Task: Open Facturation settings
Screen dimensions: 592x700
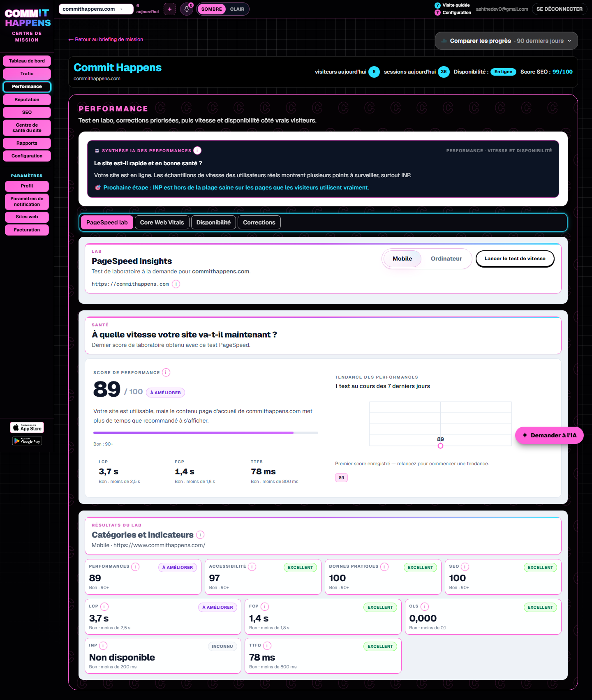Action: (x=27, y=230)
